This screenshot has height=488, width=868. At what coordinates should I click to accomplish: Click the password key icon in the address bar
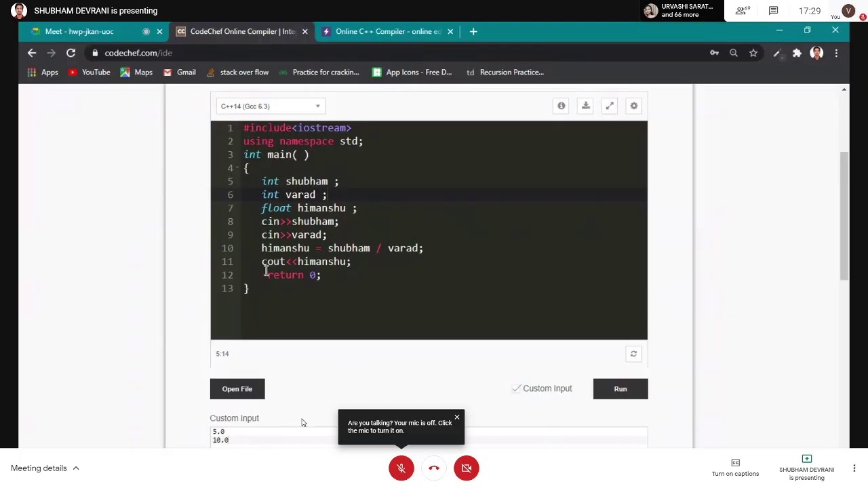point(714,53)
